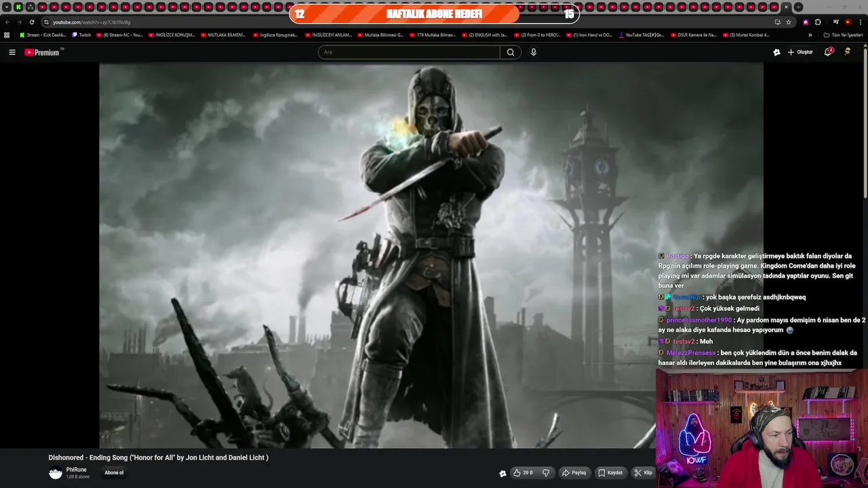Switch to the green Kick tab
This screenshot has width=868, height=488.
[x=18, y=7]
